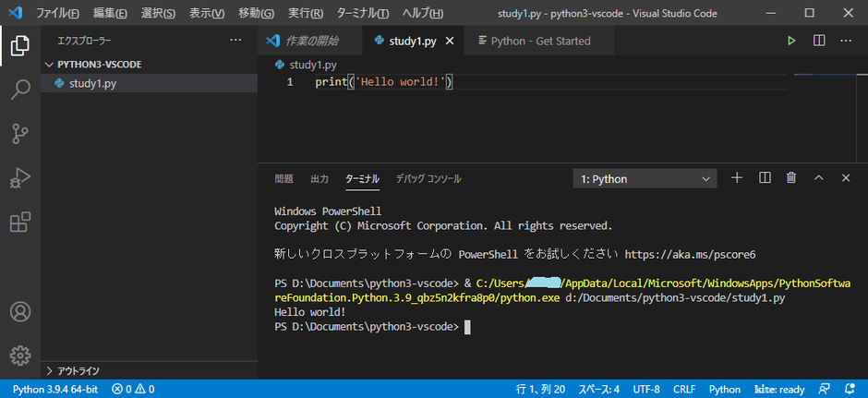
Task: Open the Search view in activity bar
Action: click(20, 89)
